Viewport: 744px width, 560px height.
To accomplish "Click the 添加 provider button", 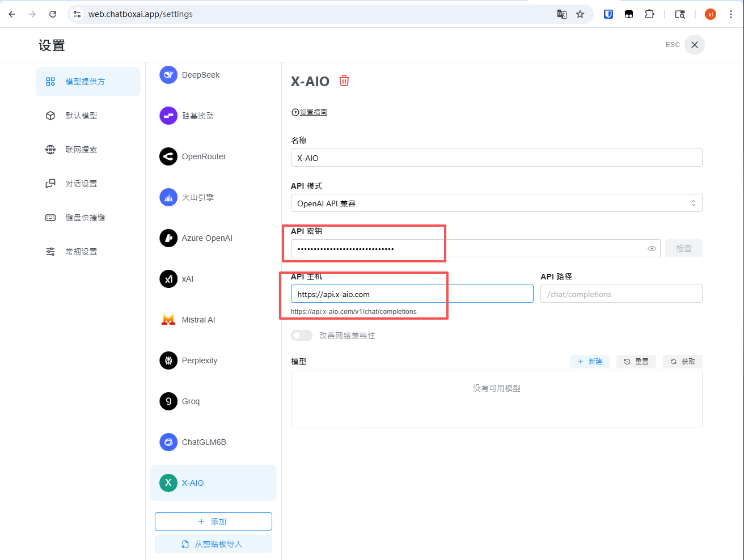I will click(x=213, y=521).
